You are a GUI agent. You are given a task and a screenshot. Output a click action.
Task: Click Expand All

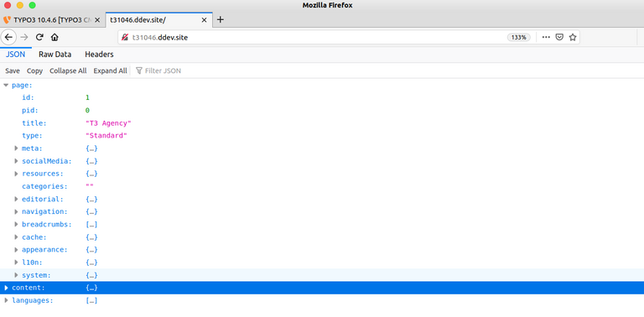click(110, 70)
